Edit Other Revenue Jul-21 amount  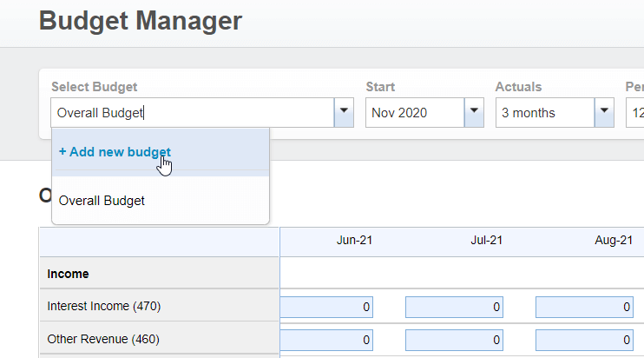click(x=454, y=340)
